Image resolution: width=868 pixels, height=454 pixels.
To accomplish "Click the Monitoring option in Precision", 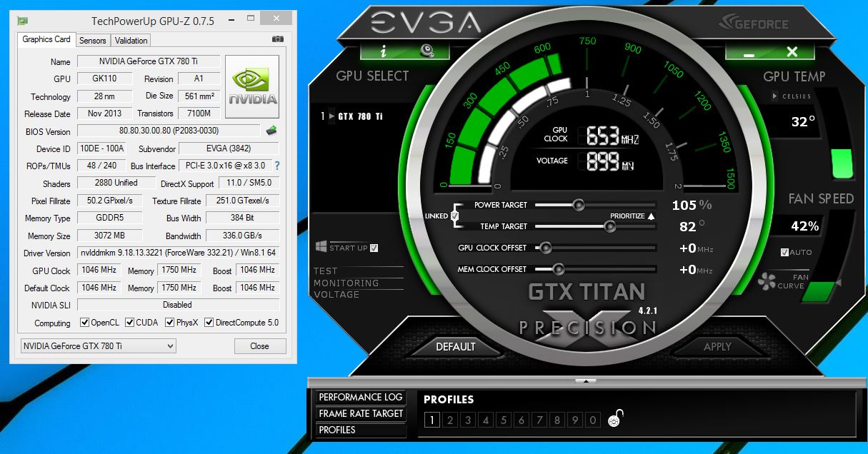I will 346,283.
